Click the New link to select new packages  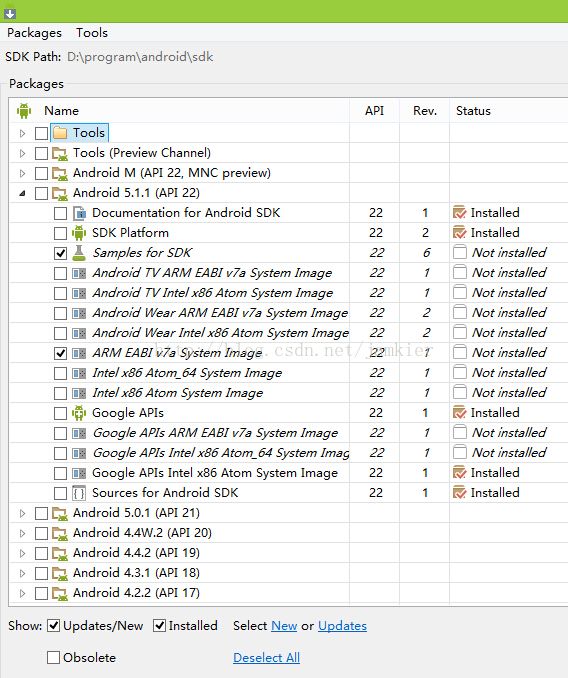coord(284,626)
